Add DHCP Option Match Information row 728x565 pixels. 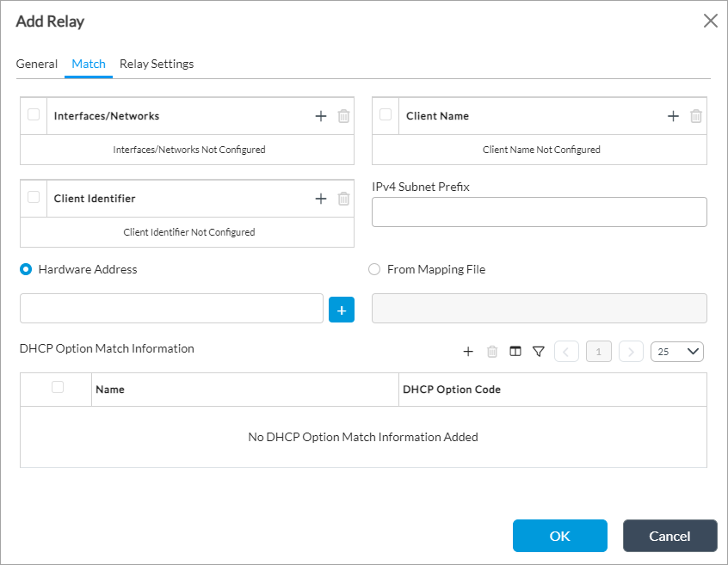[469, 351]
